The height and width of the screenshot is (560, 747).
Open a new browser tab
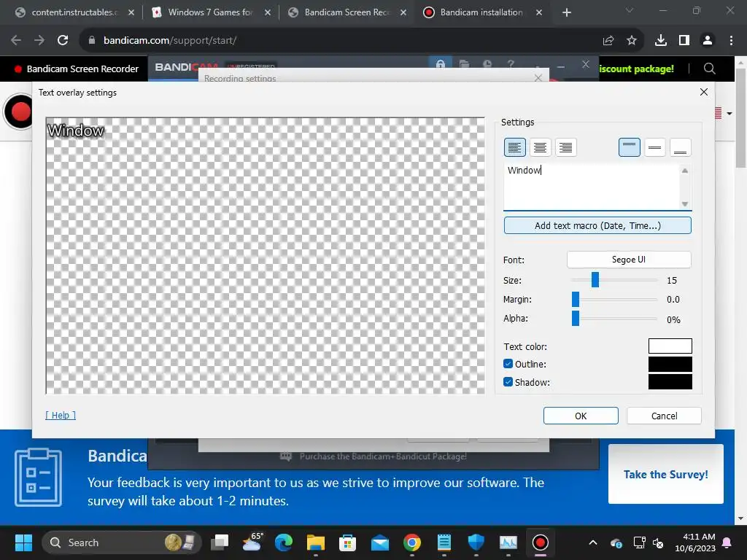point(566,13)
